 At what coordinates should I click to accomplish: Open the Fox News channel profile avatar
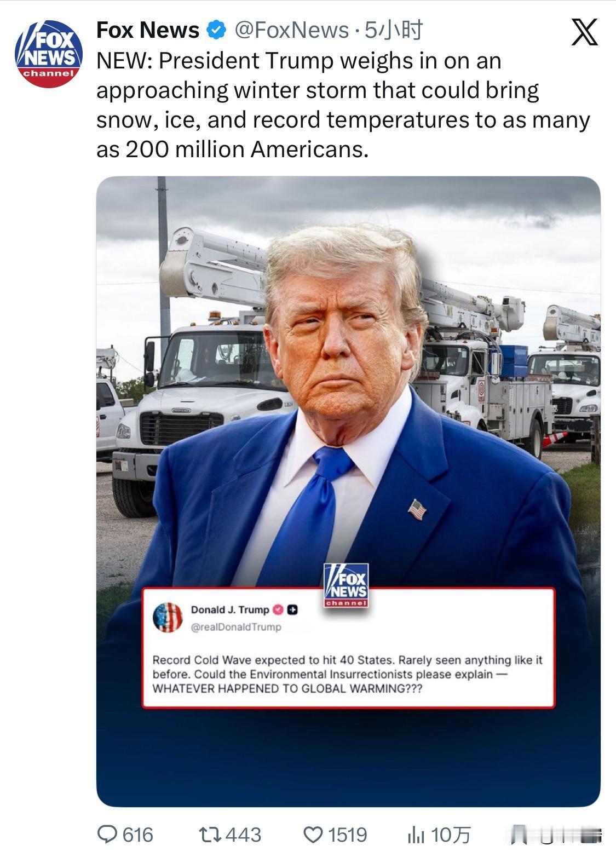49,54
